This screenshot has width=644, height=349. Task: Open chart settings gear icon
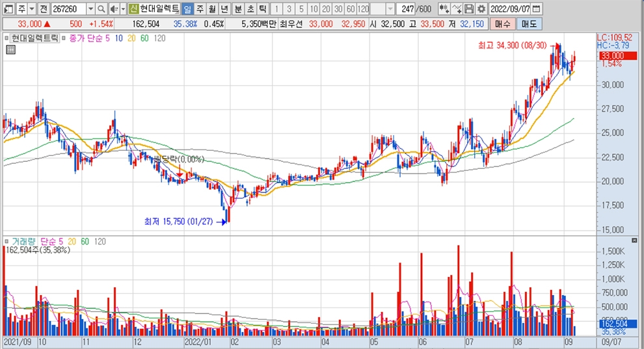click(x=481, y=8)
